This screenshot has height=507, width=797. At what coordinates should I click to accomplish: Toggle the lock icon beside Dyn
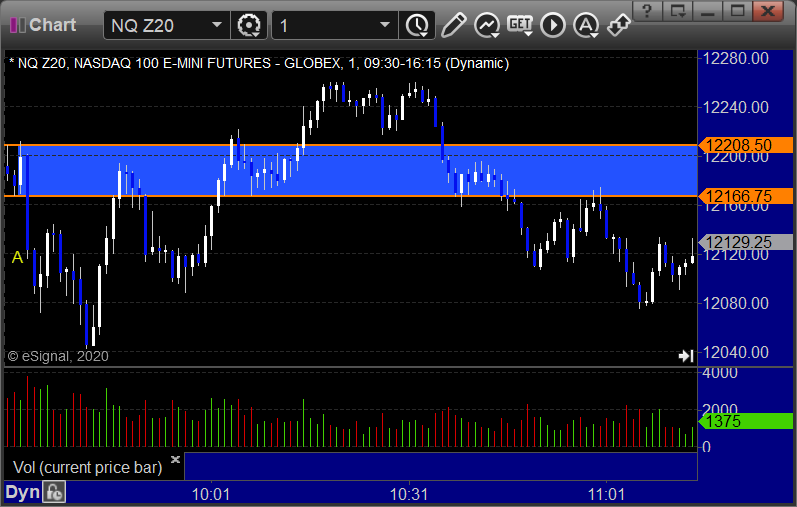[x=54, y=492]
